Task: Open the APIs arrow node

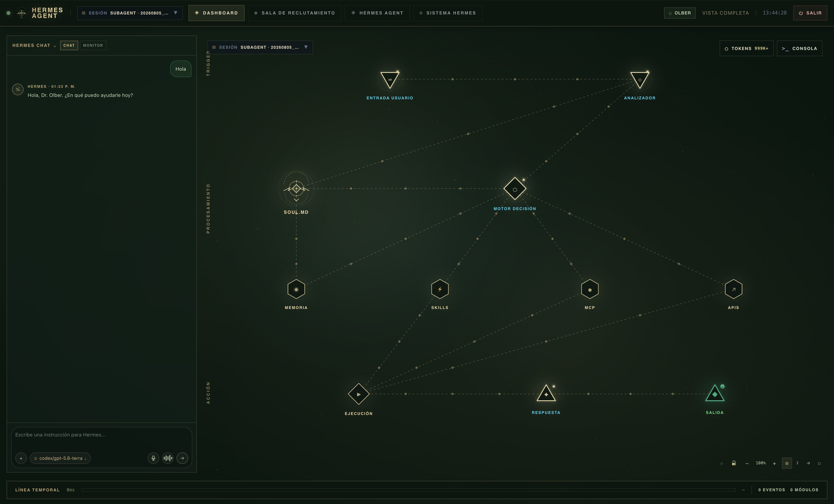Action: (733, 289)
